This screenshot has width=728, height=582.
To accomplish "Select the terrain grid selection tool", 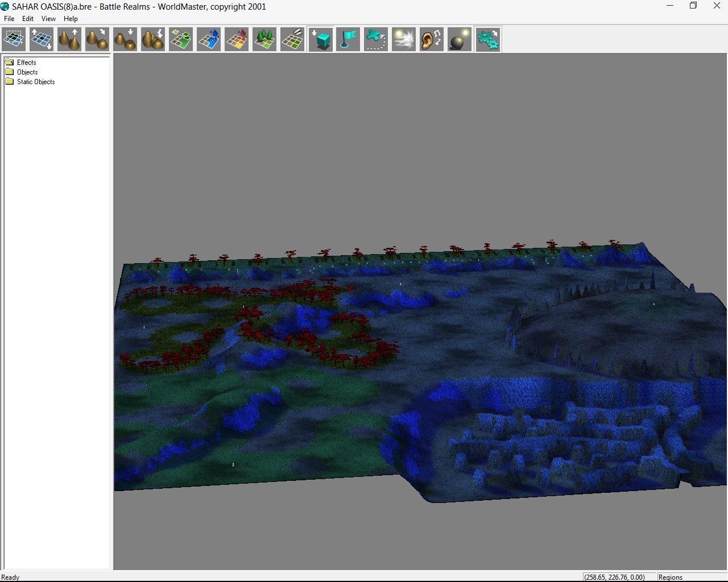I will (x=14, y=40).
